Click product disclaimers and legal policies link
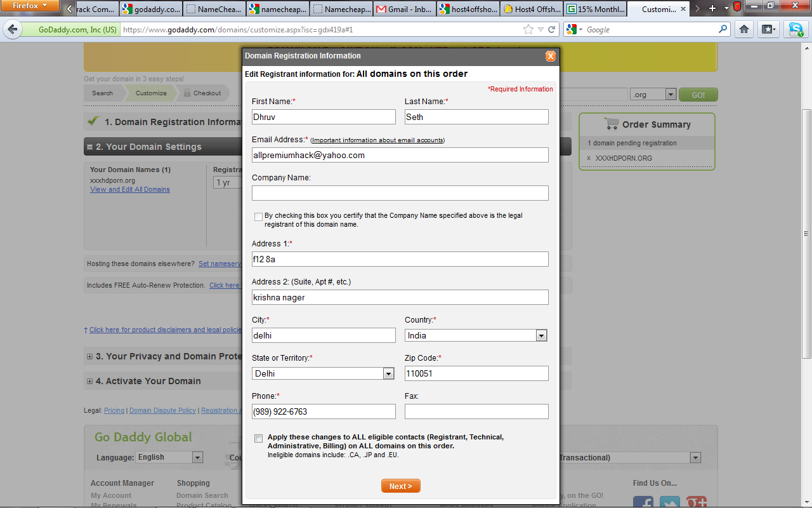This screenshot has width=812, height=508. pos(166,330)
